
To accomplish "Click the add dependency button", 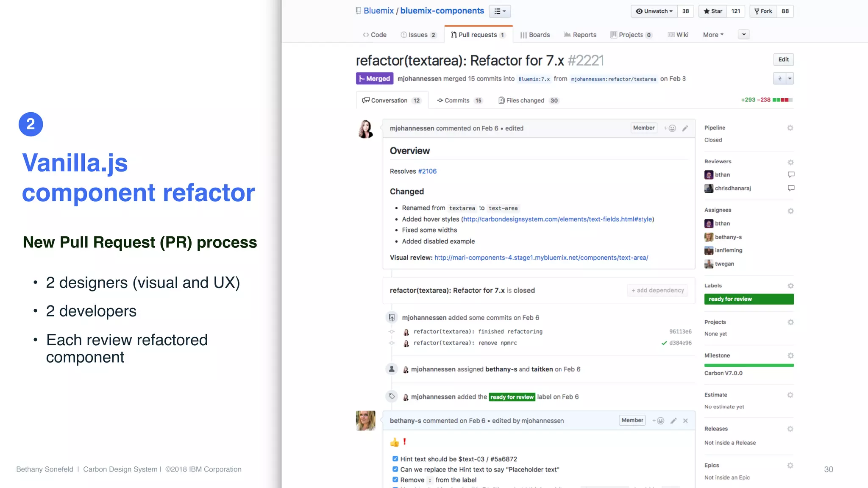I will click(657, 290).
